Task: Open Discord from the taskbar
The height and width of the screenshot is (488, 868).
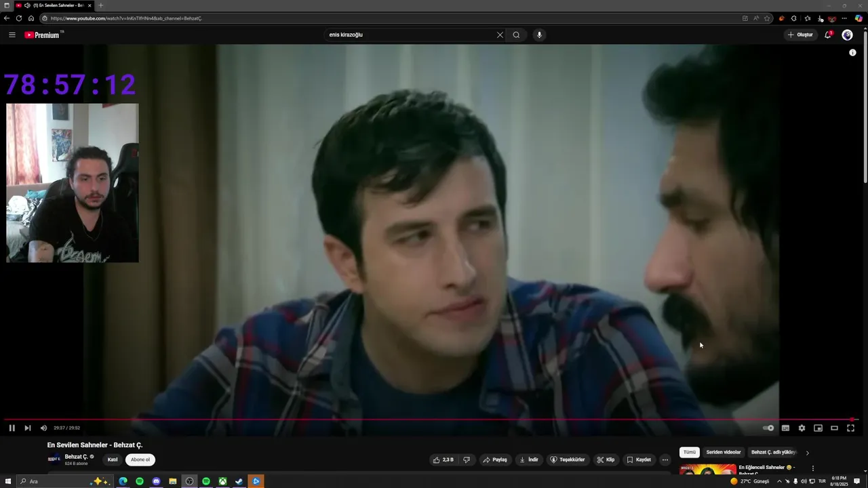Action: 156,481
